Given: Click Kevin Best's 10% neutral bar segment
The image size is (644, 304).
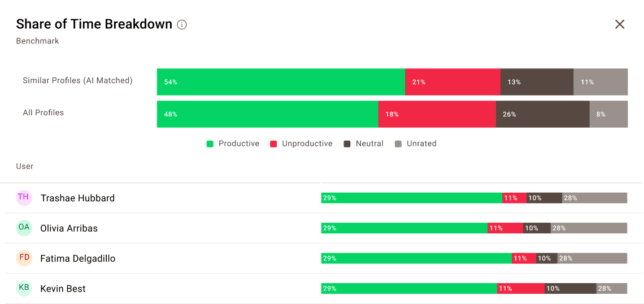Looking at the screenshot, I should click(x=570, y=288).
